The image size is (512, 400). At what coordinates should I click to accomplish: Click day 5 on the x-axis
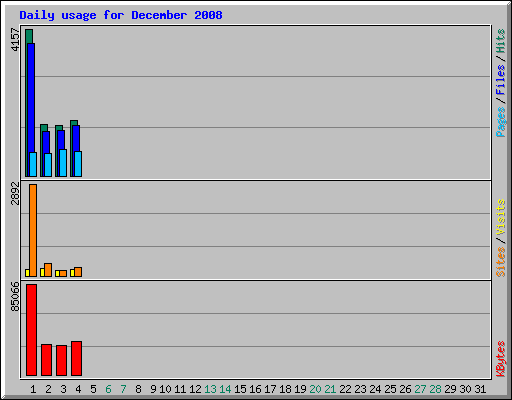click(93, 389)
